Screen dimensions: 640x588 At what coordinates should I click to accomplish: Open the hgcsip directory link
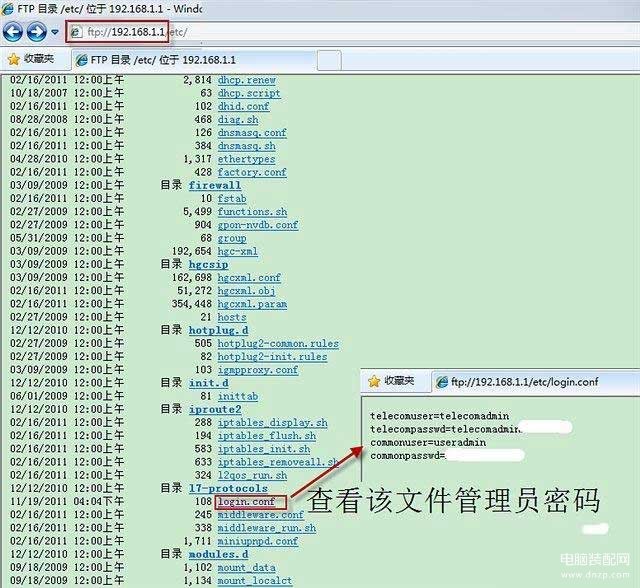tap(208, 264)
